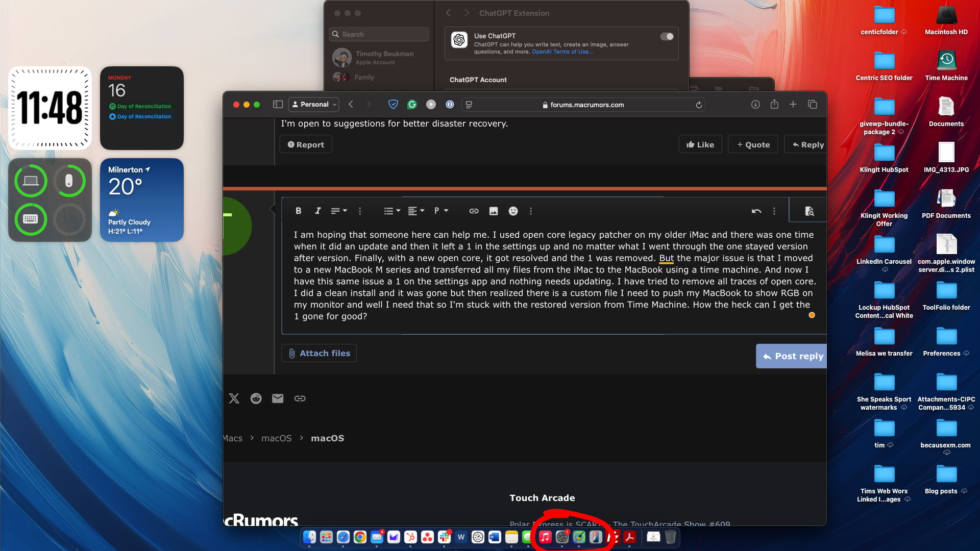This screenshot has width=980, height=551.
Task: Preview the reply draft
Action: [809, 211]
